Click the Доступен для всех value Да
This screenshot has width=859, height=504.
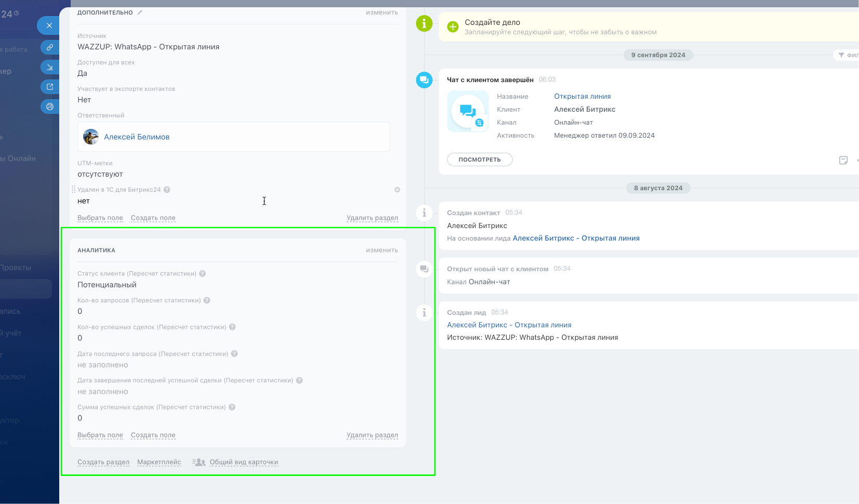(83, 74)
